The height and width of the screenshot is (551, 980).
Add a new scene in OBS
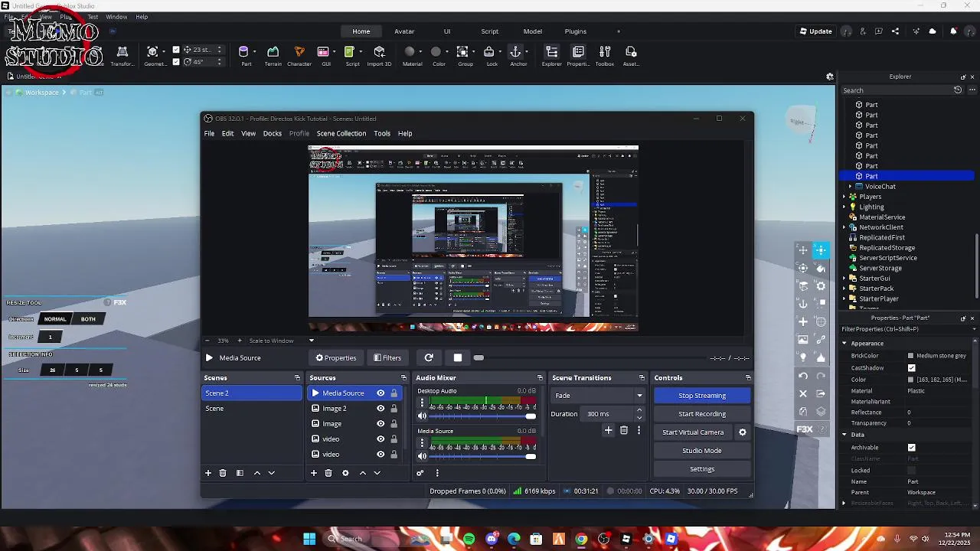pyautogui.click(x=207, y=473)
